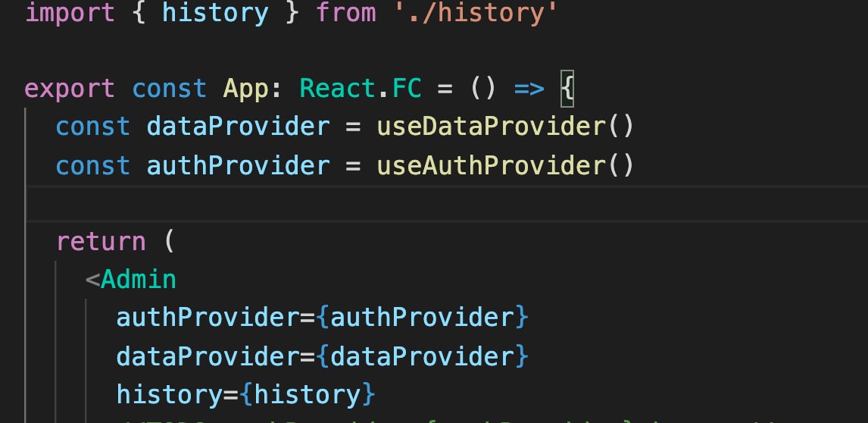Click the './history' import path string

[x=476, y=11]
